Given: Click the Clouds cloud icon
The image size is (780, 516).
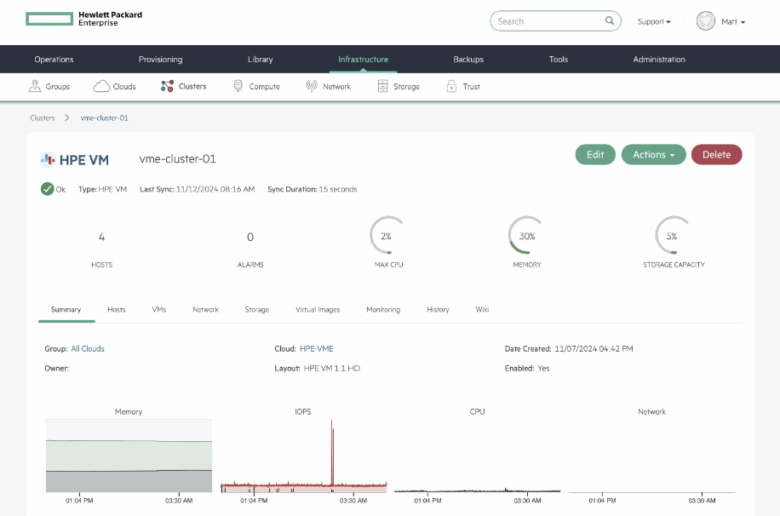Looking at the screenshot, I should tap(101, 87).
